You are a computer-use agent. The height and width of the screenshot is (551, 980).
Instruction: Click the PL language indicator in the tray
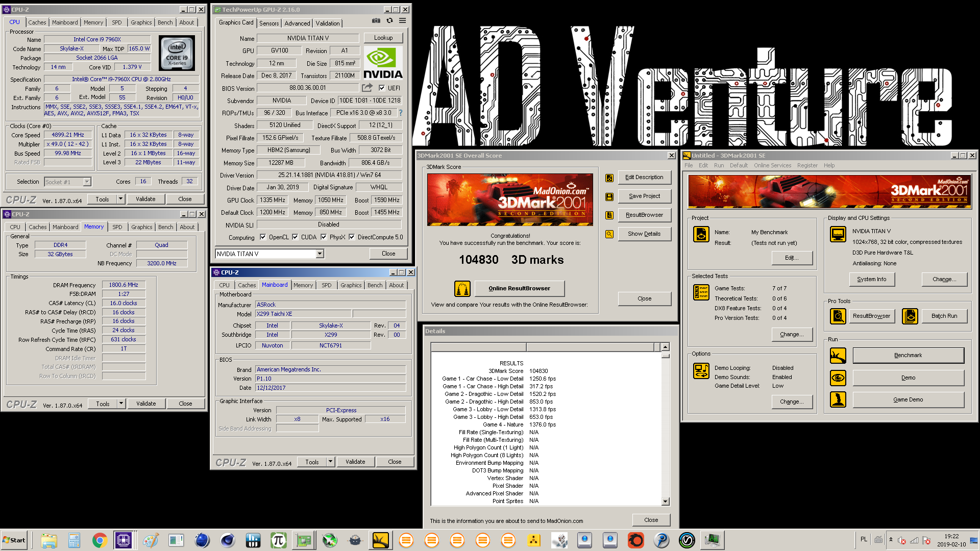864,539
